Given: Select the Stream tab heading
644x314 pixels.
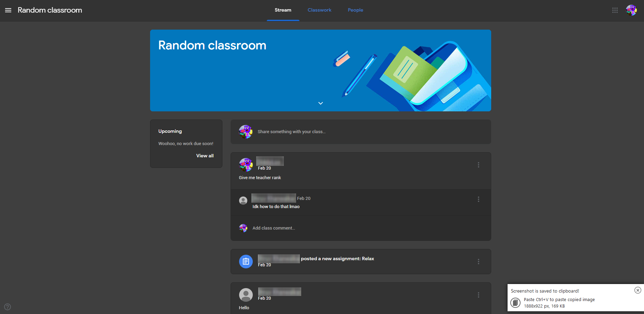Looking at the screenshot, I should pos(283,10).
